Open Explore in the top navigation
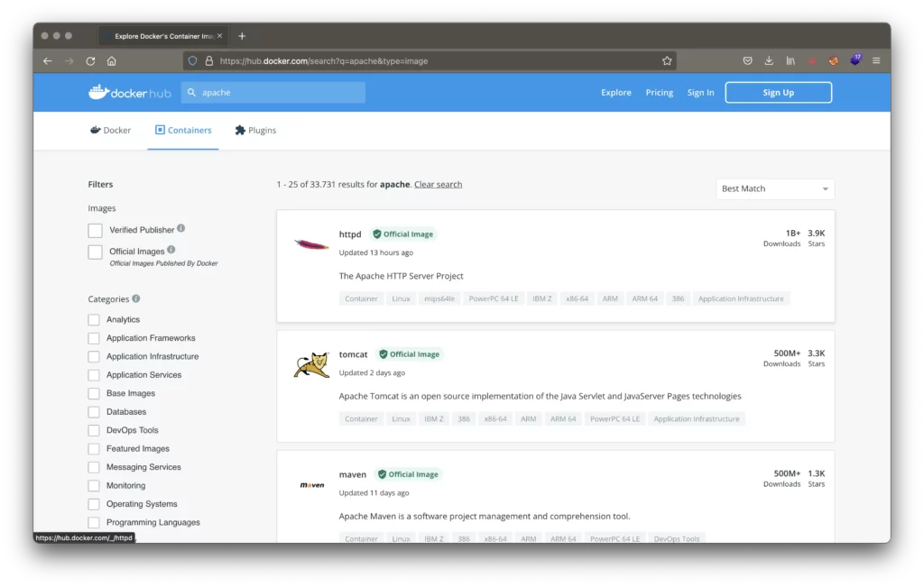The height and width of the screenshot is (587, 924). [615, 93]
